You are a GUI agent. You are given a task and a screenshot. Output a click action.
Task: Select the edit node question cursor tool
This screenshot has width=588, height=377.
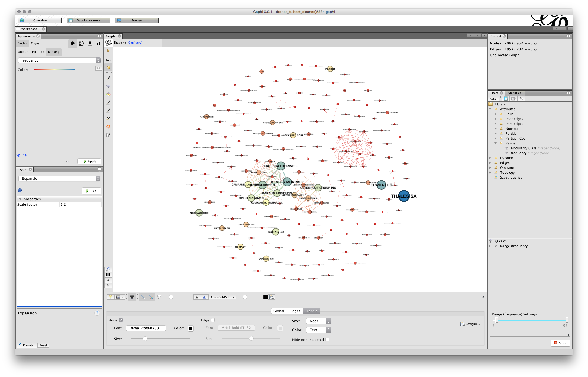(108, 135)
